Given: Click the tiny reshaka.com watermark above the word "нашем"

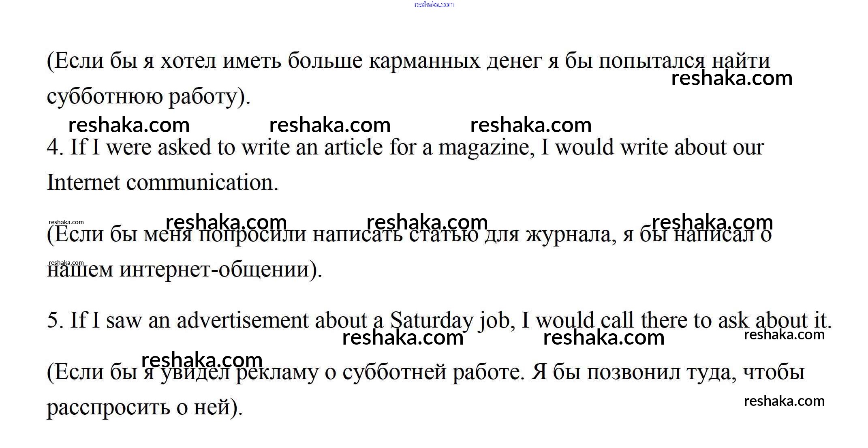Looking at the screenshot, I should click(x=66, y=263).
